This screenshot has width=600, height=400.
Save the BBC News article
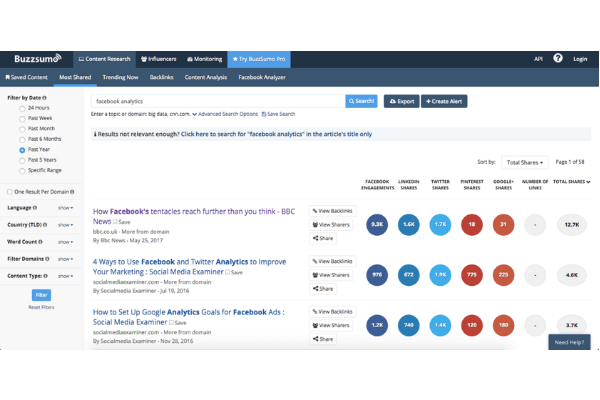pos(122,222)
